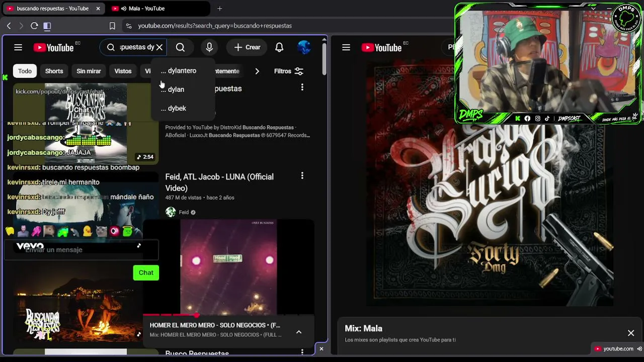Dismiss the Mix: Mala panel
The width and height of the screenshot is (644, 362).
[631, 333]
